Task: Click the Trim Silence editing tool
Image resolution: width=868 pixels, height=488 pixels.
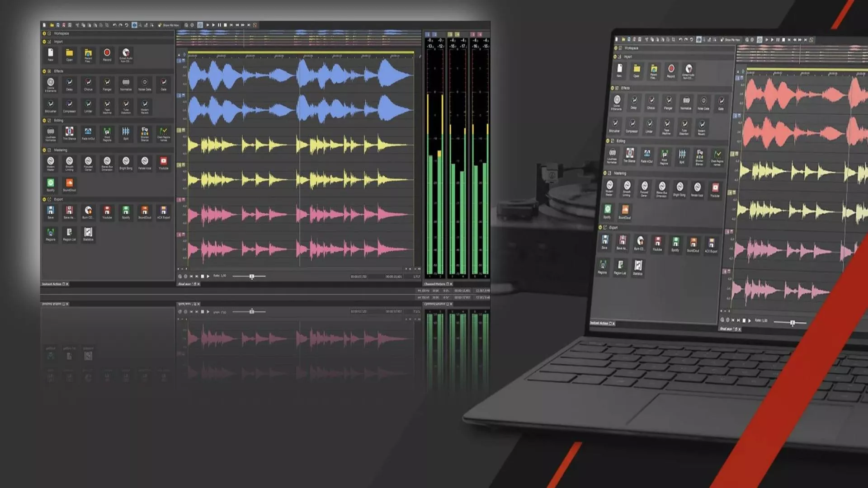Action: tap(69, 132)
